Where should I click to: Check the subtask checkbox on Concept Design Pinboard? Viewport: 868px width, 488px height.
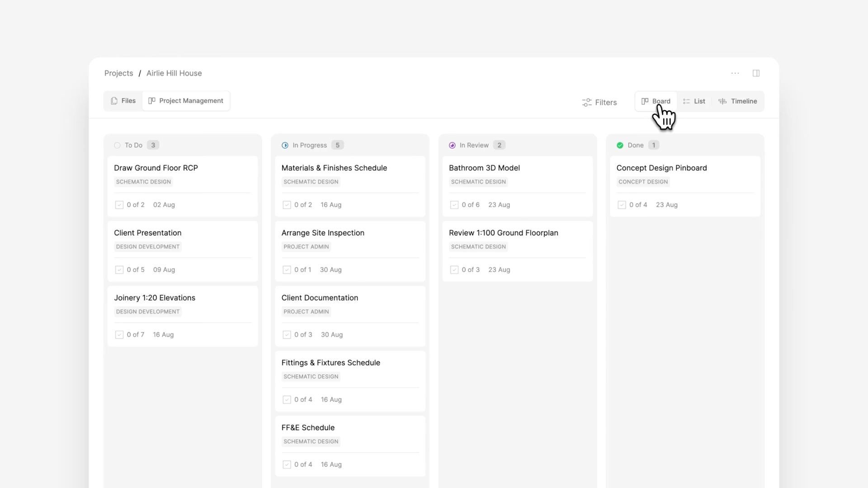[x=622, y=205]
